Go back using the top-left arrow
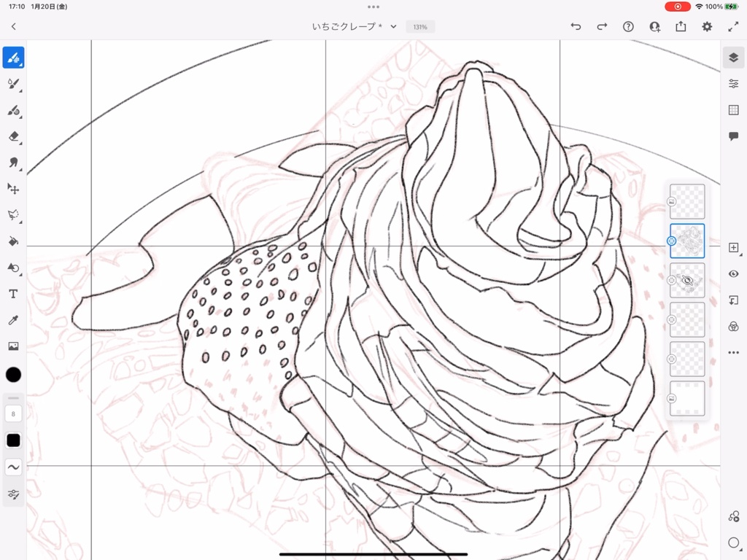Screen dimensions: 747x560 [x=13, y=27]
